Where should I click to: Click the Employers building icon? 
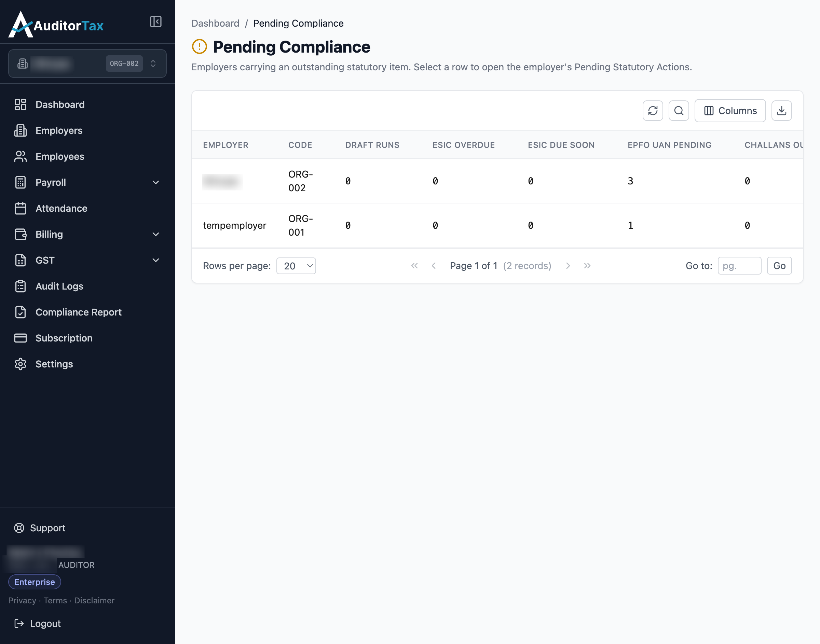[20, 130]
